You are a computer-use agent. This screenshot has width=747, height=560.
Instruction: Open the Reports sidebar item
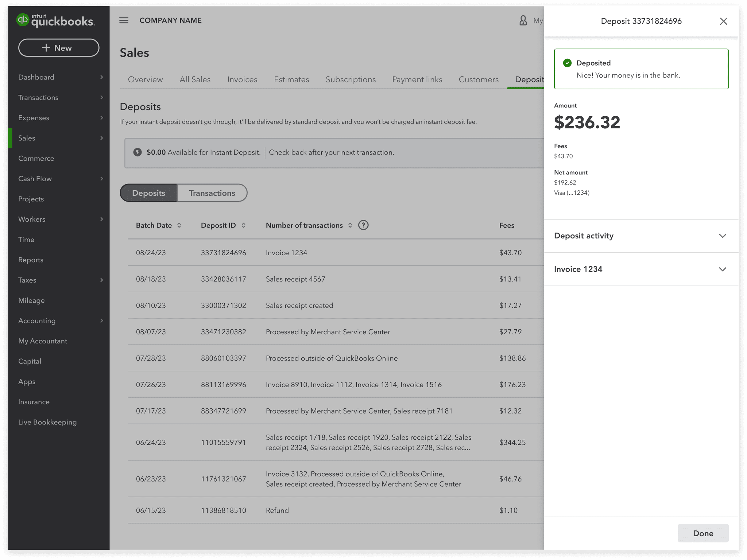(x=31, y=260)
